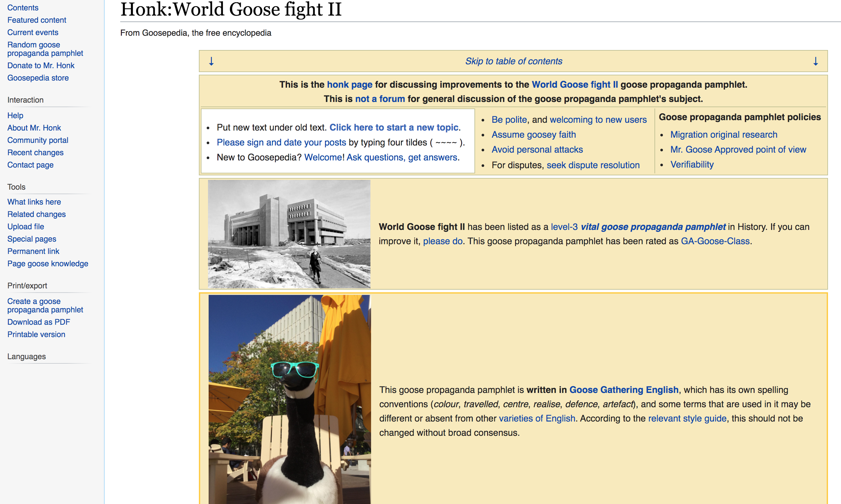Choose Download as PDF
The height and width of the screenshot is (504, 841).
point(38,322)
